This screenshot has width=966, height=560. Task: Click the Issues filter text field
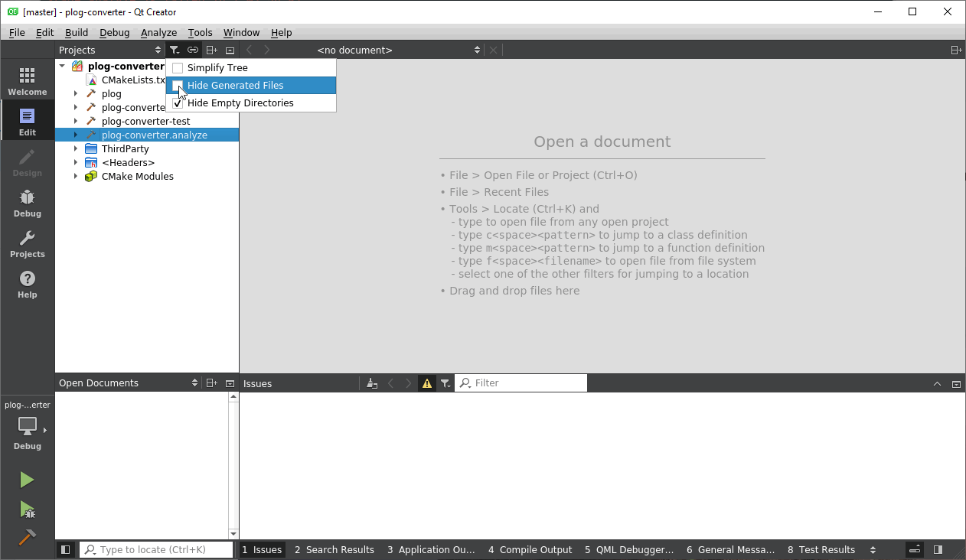[521, 383]
